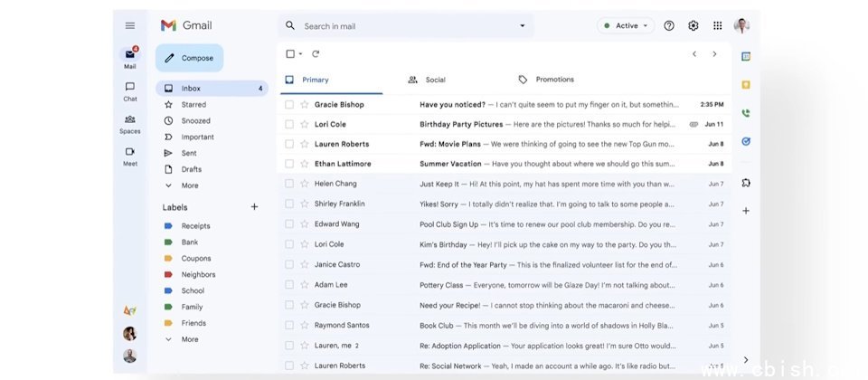The height and width of the screenshot is (380, 868).
Task: Select the Ethan Lattimore email checkbox
Action: (289, 164)
